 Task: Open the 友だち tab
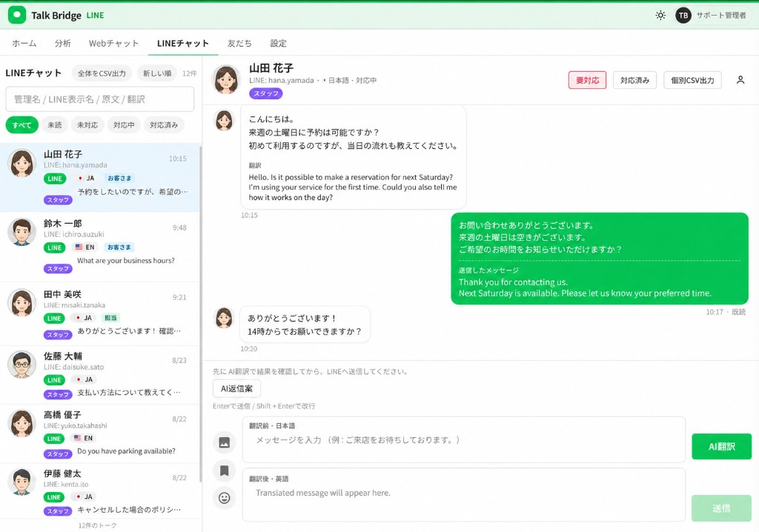click(x=239, y=43)
